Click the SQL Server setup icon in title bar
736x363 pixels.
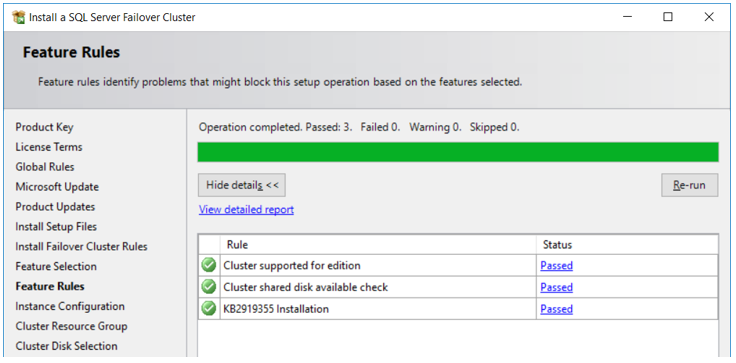pos(18,17)
